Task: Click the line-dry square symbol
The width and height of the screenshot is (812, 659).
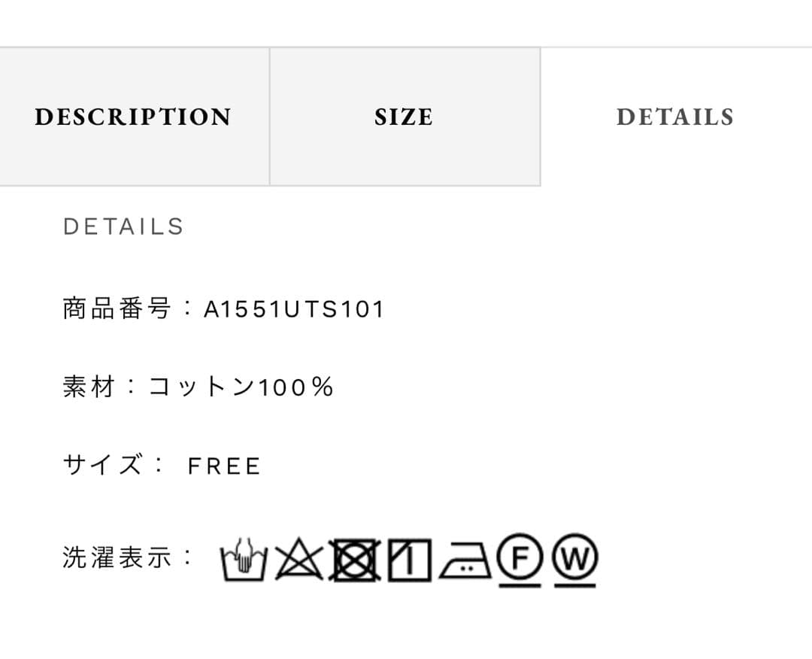Action: [410, 560]
